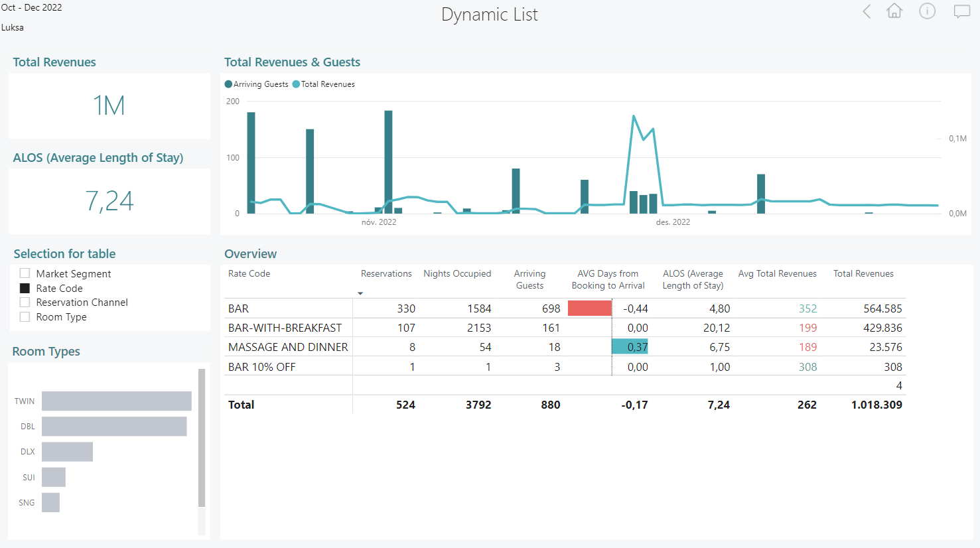This screenshot has height=548, width=980.
Task: Select the Room Type checkbox
Action: [25, 317]
